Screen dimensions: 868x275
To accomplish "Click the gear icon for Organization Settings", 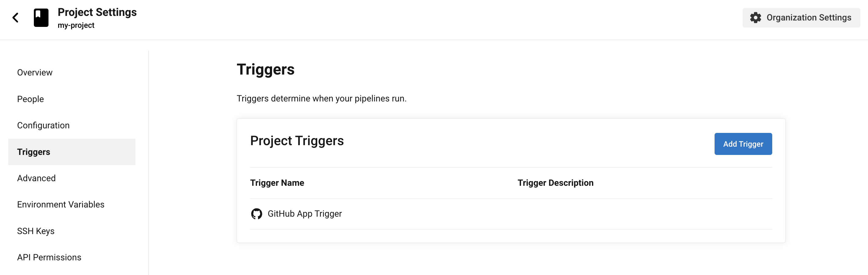I will 755,17.
